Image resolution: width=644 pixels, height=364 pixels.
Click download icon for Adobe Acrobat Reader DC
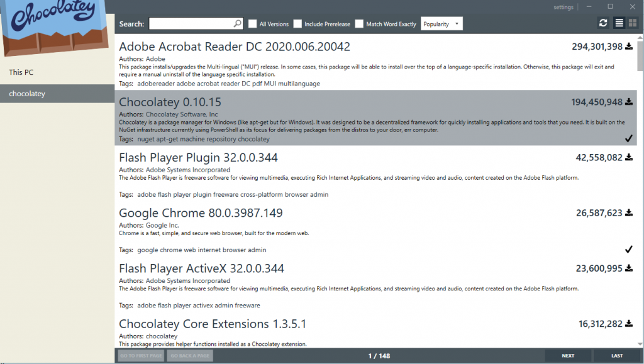tap(629, 47)
